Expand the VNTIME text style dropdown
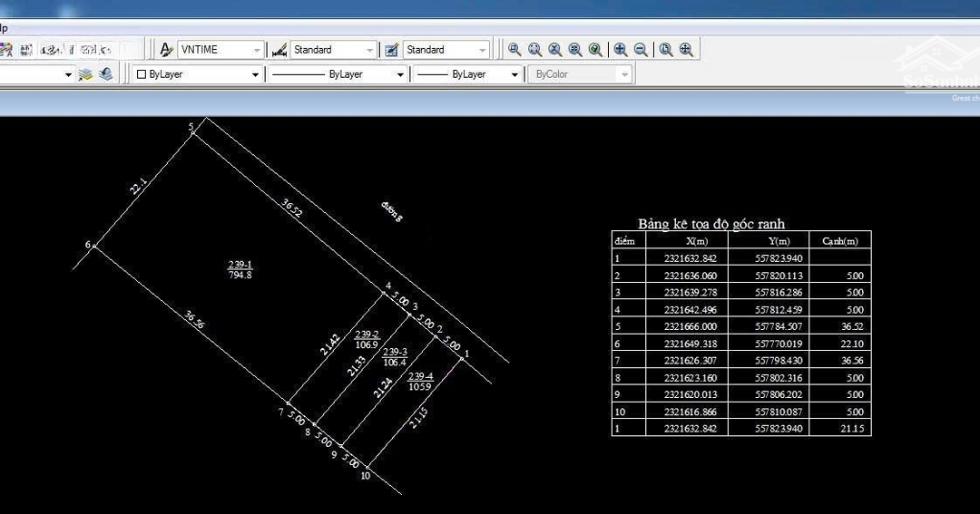This screenshot has width=980, height=514. tap(258, 50)
